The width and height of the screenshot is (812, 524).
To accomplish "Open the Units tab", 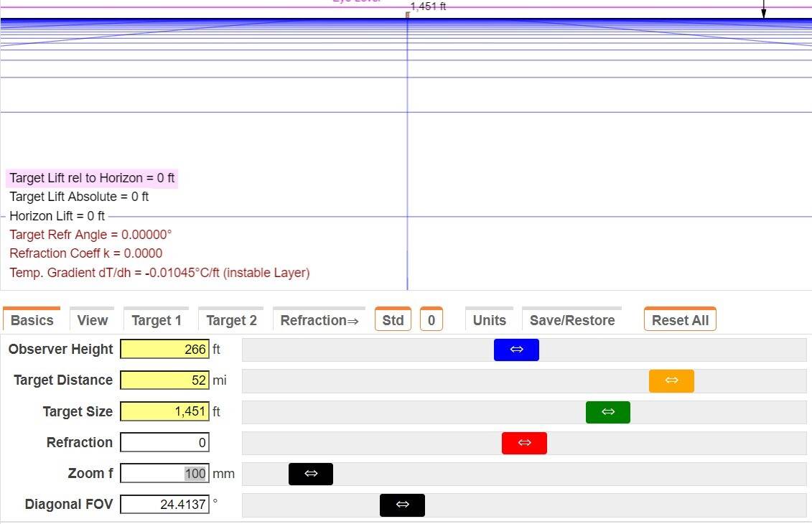I will (489, 320).
